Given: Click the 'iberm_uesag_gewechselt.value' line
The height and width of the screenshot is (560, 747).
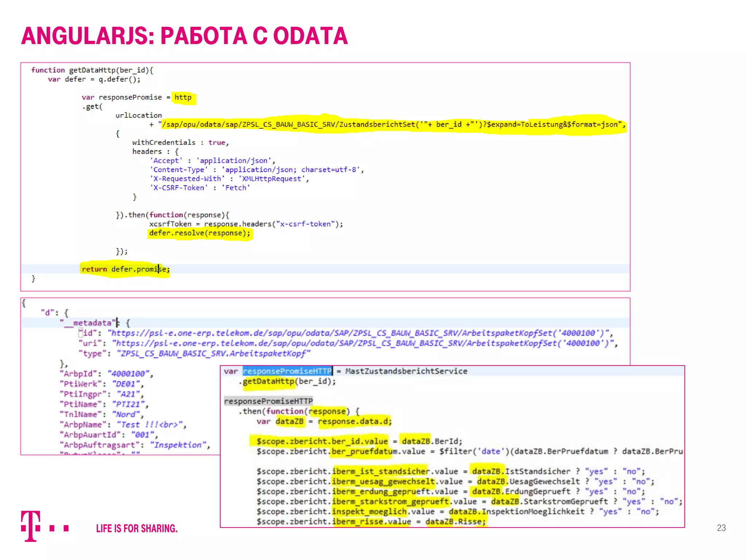Looking at the screenshot, I should [456, 482].
